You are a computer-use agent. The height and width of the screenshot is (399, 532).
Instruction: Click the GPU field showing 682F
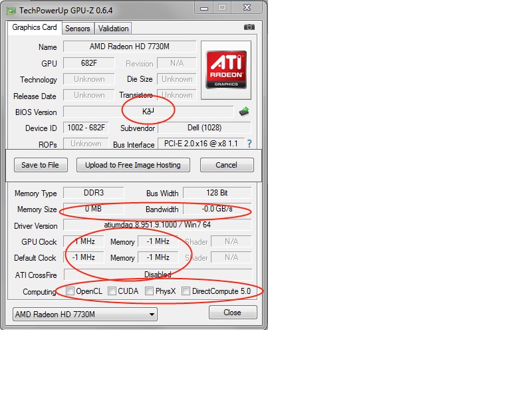pyautogui.click(x=89, y=63)
